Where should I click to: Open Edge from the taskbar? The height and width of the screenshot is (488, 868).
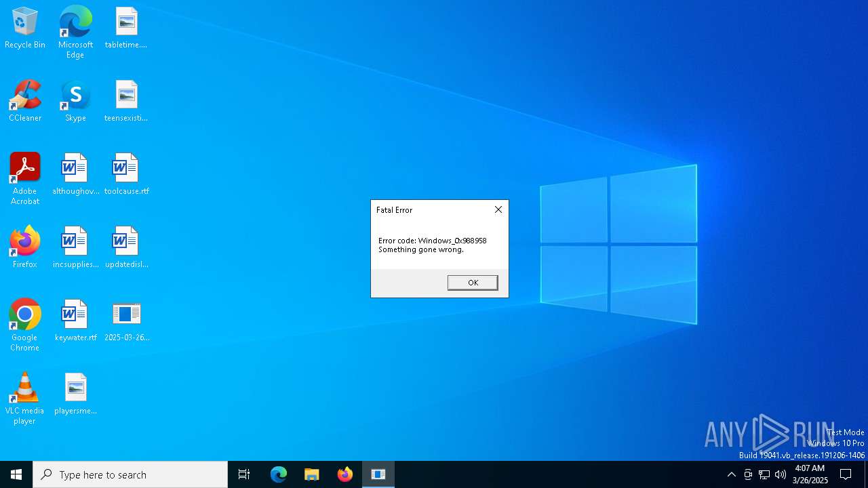click(279, 474)
